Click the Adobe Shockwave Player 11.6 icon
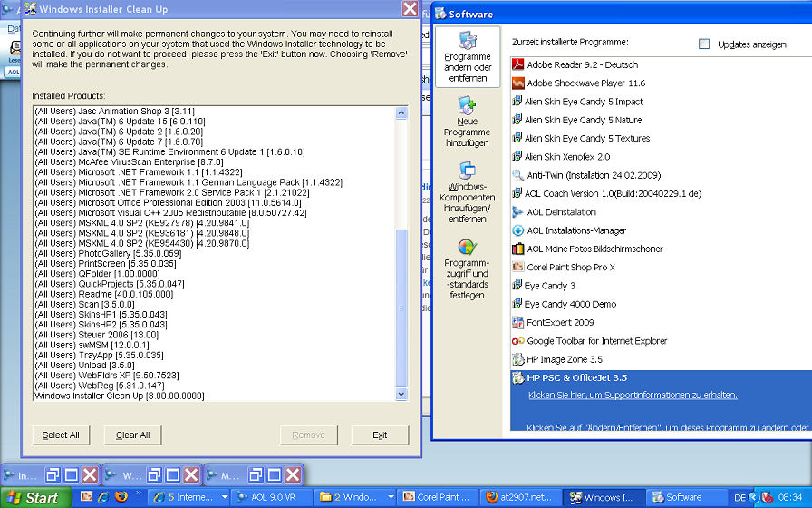The width and height of the screenshot is (812, 508). pyautogui.click(x=517, y=83)
